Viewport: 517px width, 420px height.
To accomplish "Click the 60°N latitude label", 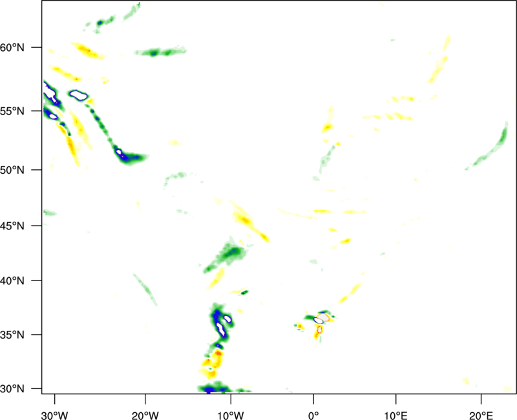I will [12, 47].
